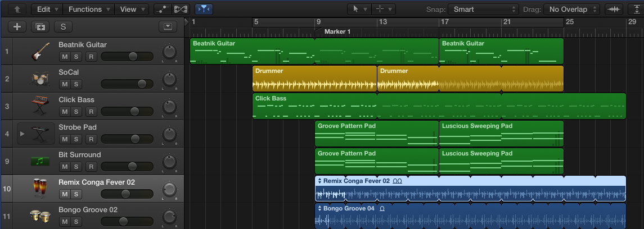Click the Strobe Pad pan knob

coord(169,134)
